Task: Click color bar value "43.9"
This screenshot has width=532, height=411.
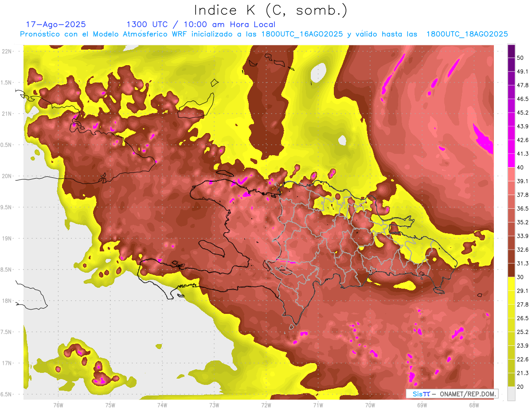Action: pos(522,126)
